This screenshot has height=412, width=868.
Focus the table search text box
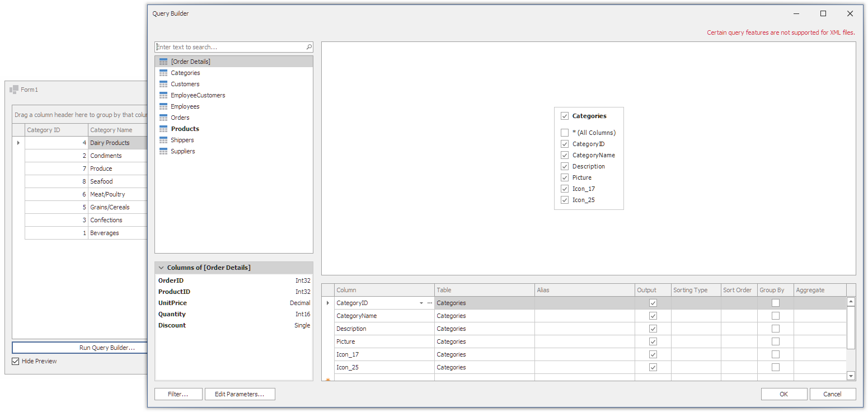click(x=230, y=47)
